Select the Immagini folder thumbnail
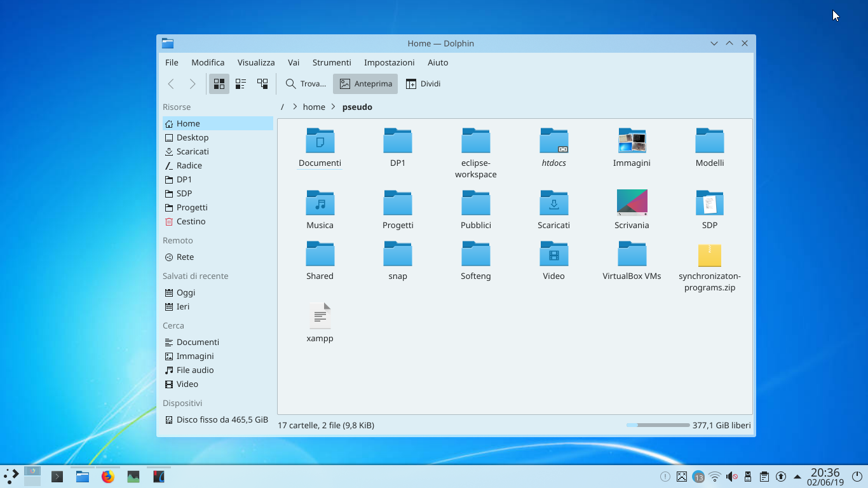The height and width of the screenshot is (488, 868). 632,140
